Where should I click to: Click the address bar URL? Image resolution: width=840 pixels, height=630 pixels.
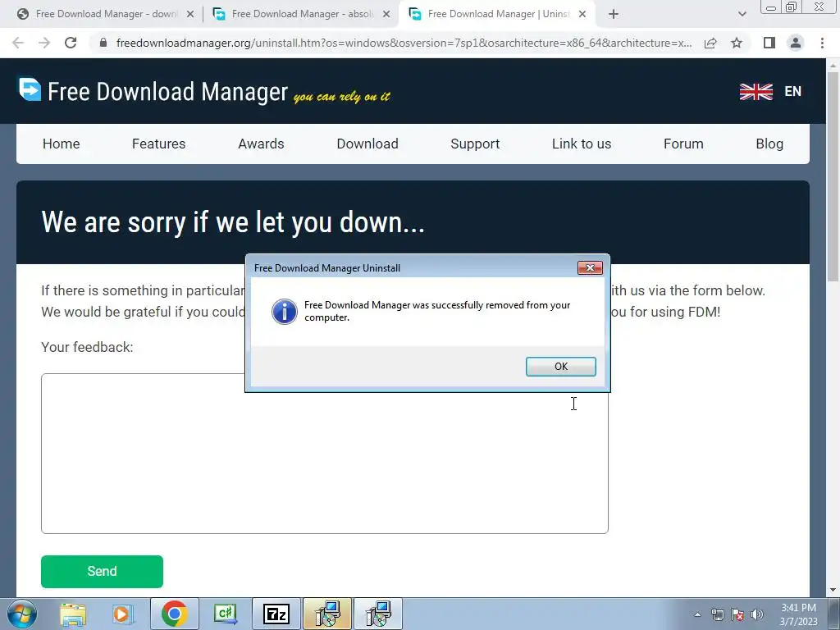click(x=404, y=43)
